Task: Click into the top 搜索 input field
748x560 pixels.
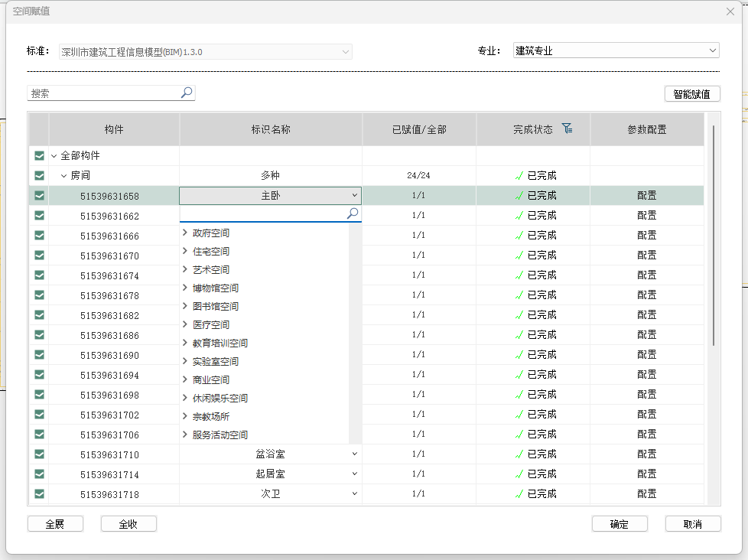Action: 103,93
